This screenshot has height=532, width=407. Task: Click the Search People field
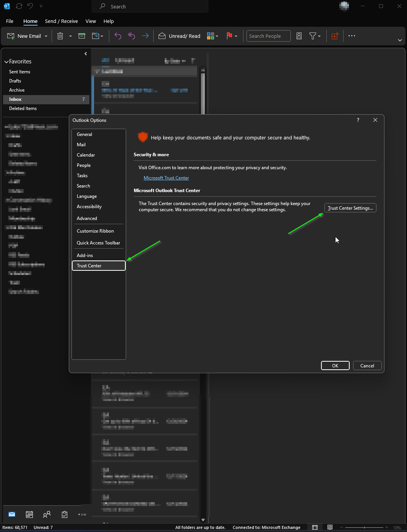(268, 36)
